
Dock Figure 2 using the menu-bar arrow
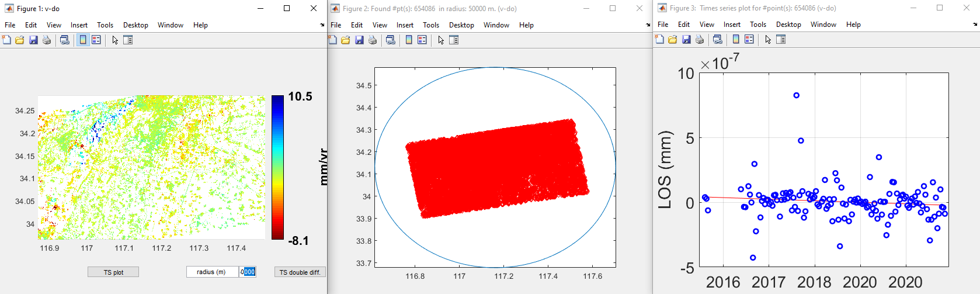pos(648,25)
